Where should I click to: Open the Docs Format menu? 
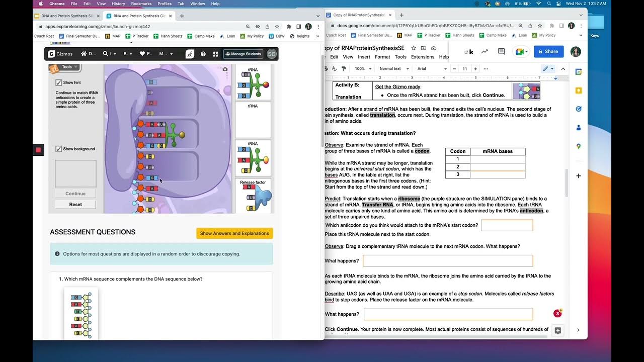click(382, 57)
